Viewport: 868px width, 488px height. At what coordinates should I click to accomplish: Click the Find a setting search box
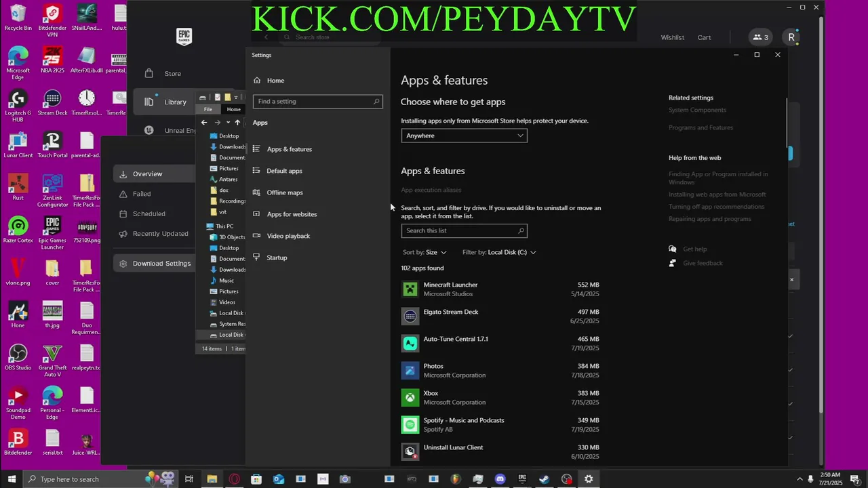point(317,102)
